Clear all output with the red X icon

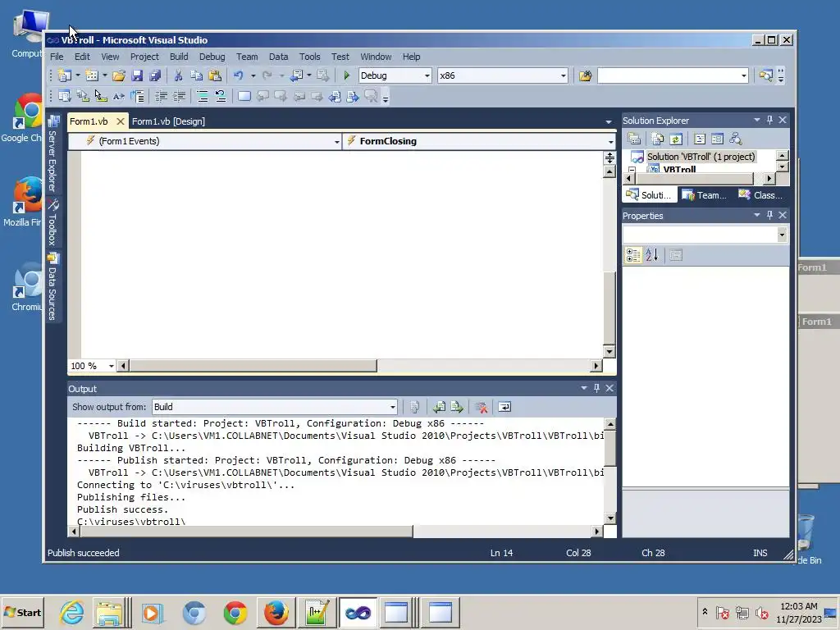coord(481,407)
